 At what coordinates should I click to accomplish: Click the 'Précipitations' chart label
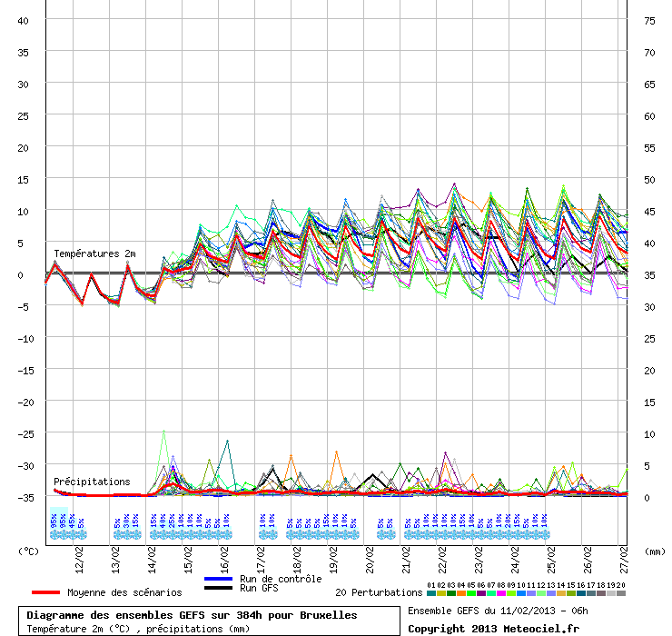tap(92, 482)
